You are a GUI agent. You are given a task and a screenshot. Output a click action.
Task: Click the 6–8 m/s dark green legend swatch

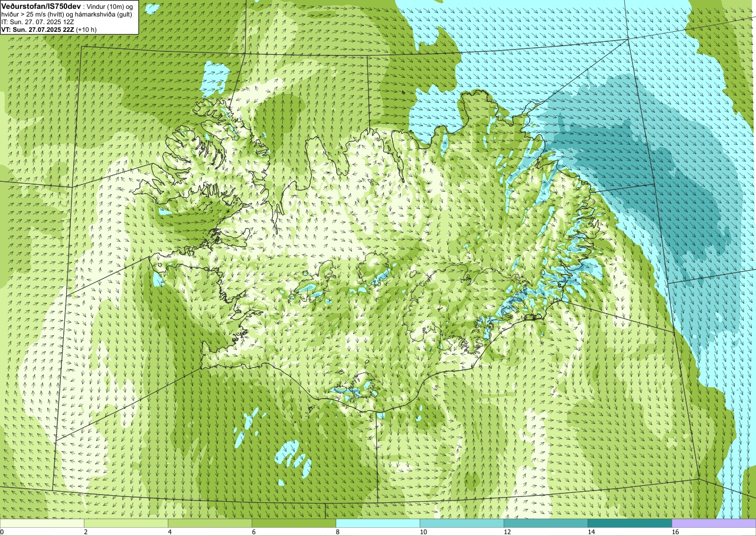(x=294, y=523)
